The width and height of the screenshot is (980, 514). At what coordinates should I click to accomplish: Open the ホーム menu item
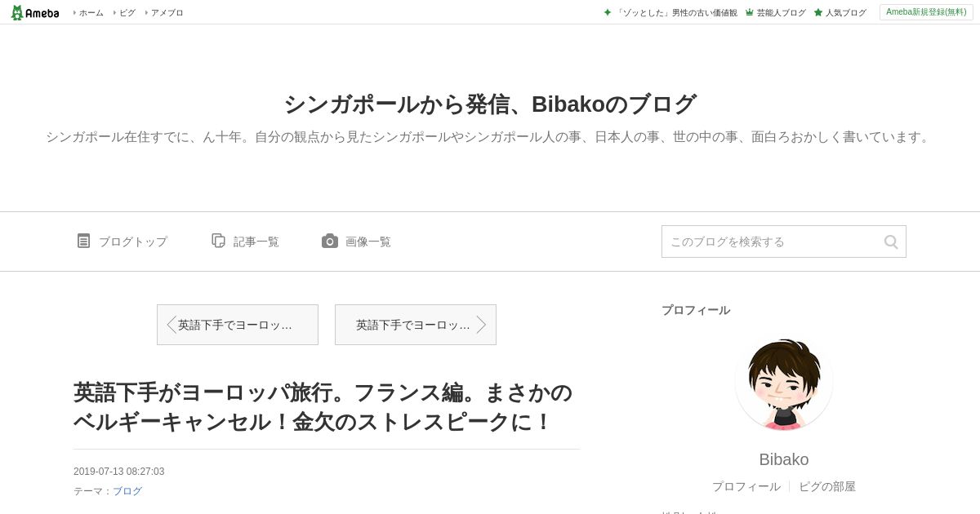pyautogui.click(x=91, y=12)
